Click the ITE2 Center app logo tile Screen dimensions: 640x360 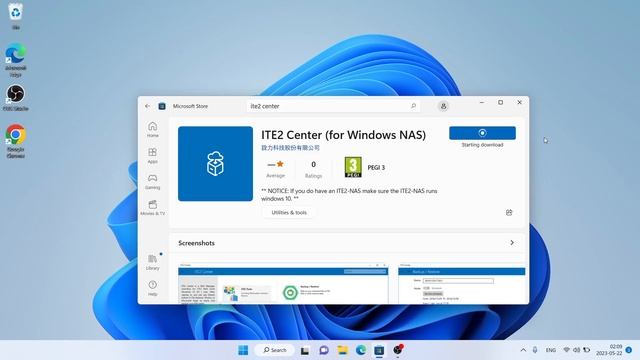(x=216, y=164)
